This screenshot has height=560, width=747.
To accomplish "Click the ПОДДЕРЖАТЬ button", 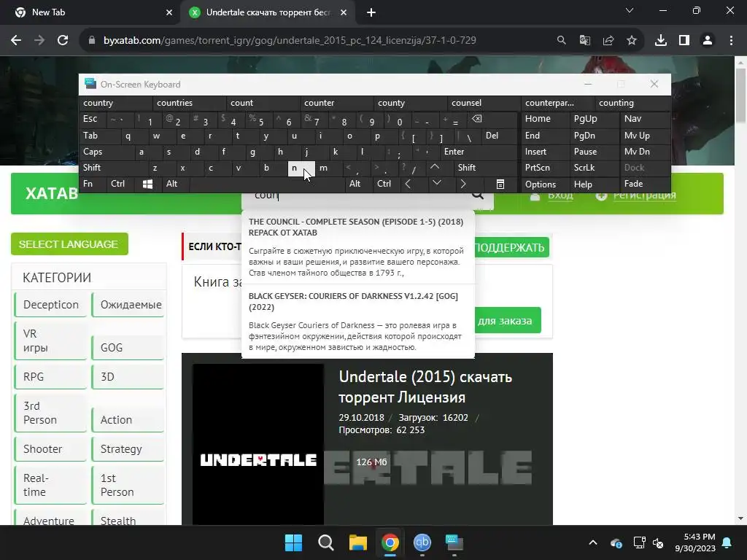I will tap(511, 248).
